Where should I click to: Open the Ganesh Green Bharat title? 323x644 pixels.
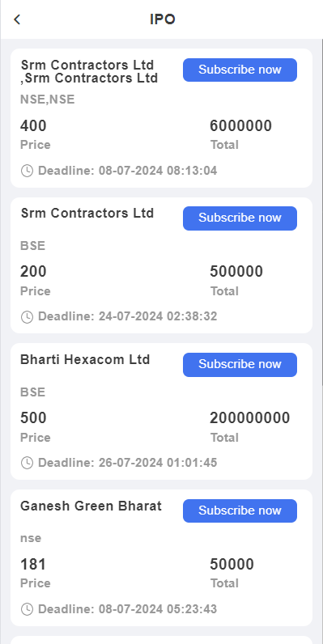pyautogui.click(x=91, y=506)
